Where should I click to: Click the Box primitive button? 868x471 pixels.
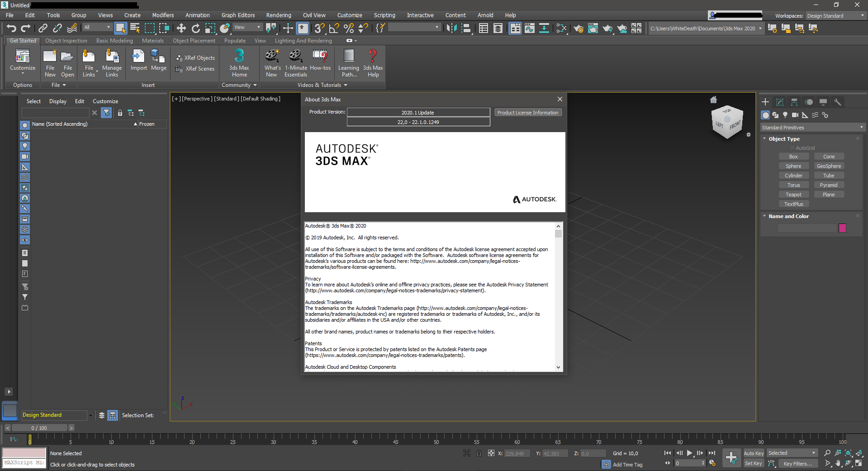(x=793, y=157)
